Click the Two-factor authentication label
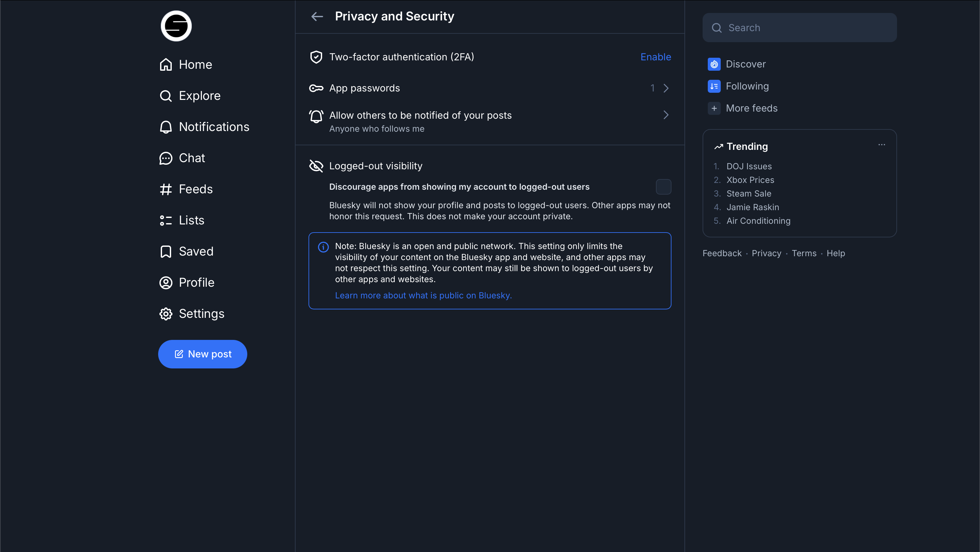 pos(401,57)
